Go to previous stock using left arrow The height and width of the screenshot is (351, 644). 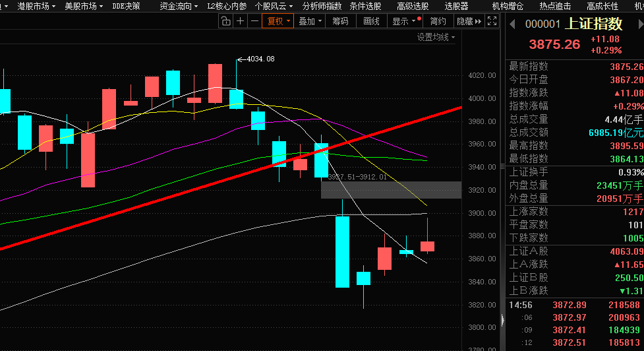coord(512,24)
